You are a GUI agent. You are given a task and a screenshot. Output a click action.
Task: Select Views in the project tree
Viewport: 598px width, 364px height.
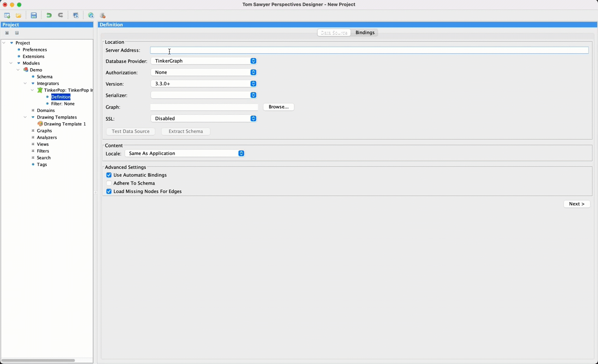(43, 145)
